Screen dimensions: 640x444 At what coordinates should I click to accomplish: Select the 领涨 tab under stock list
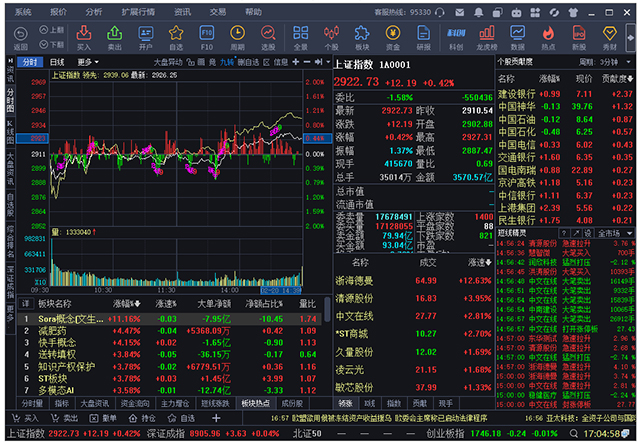[346, 404]
